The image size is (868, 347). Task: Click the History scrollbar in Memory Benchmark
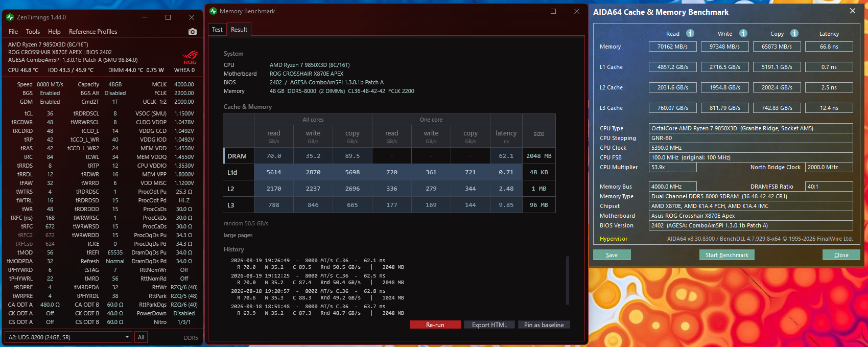(x=568, y=280)
